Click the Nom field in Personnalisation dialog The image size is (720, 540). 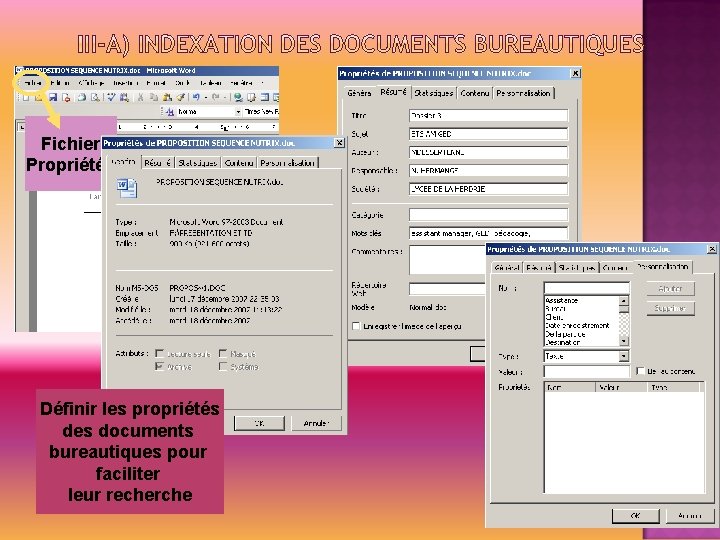pyautogui.click(x=586, y=288)
